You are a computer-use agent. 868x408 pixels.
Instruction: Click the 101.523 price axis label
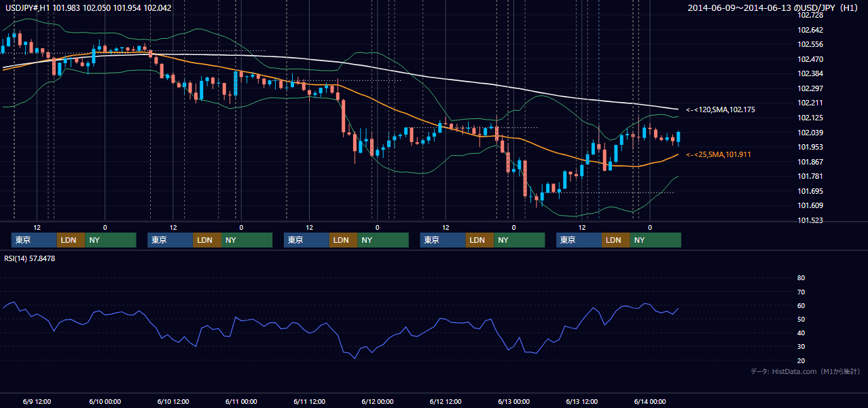(810, 220)
